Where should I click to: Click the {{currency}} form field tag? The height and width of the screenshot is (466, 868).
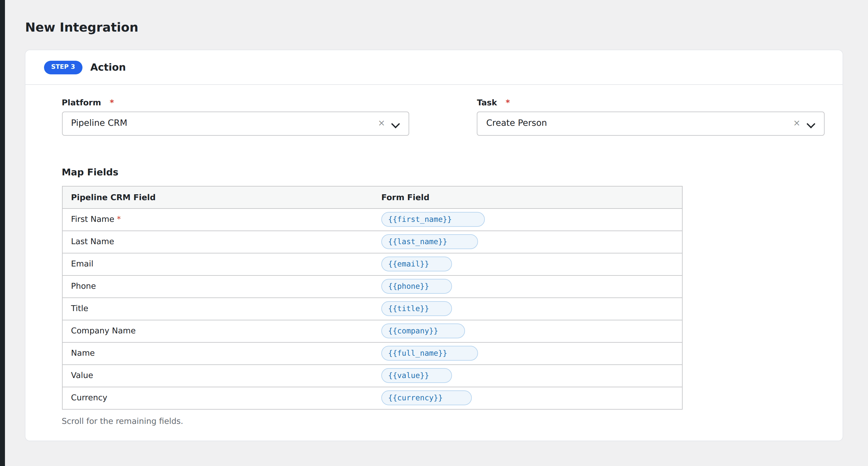click(x=426, y=398)
